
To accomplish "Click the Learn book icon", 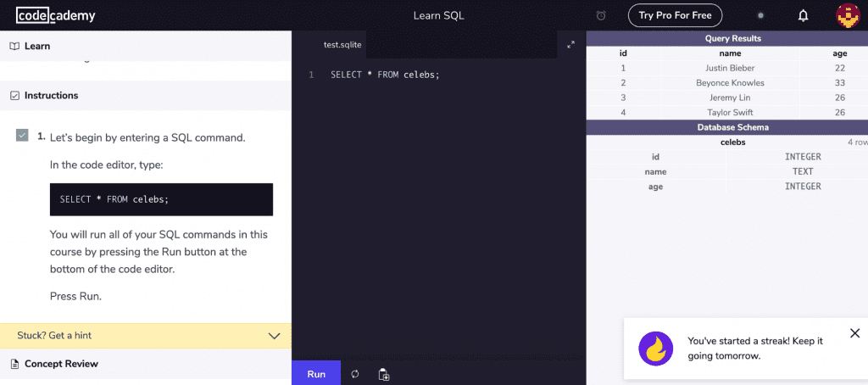I will 15,46.
